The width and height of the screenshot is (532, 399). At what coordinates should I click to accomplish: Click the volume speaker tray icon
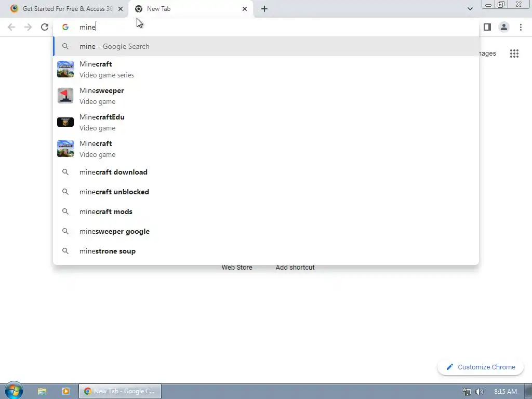(x=479, y=392)
